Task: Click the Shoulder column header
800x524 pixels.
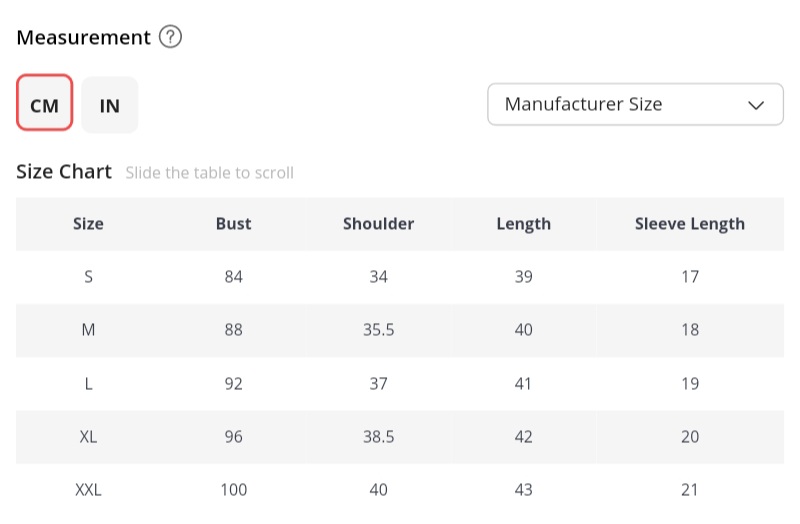Action: [x=378, y=224]
